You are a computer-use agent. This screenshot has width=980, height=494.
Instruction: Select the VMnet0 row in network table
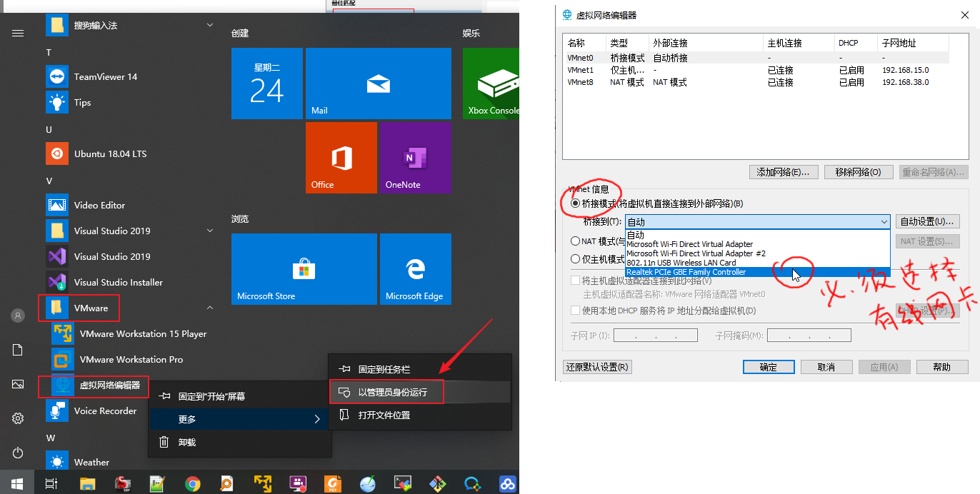(756, 58)
